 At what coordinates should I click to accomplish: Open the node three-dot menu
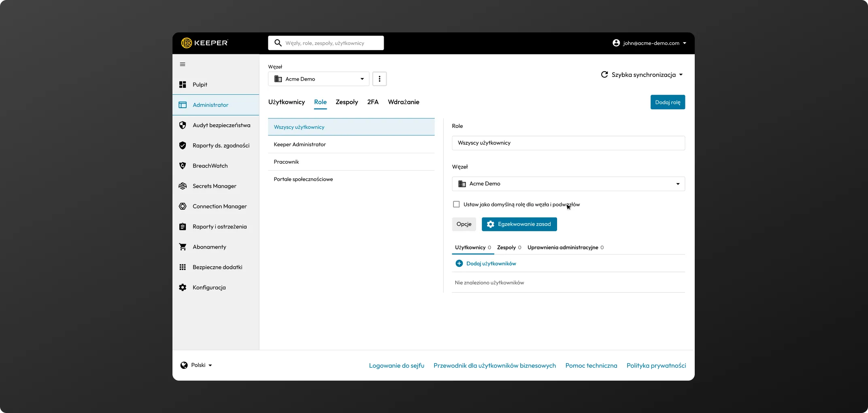tap(379, 79)
